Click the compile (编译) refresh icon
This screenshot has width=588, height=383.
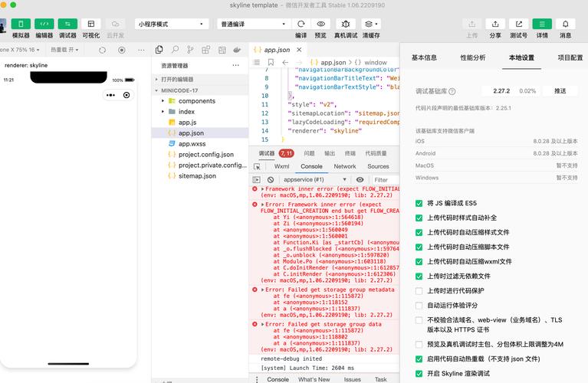[x=301, y=24]
